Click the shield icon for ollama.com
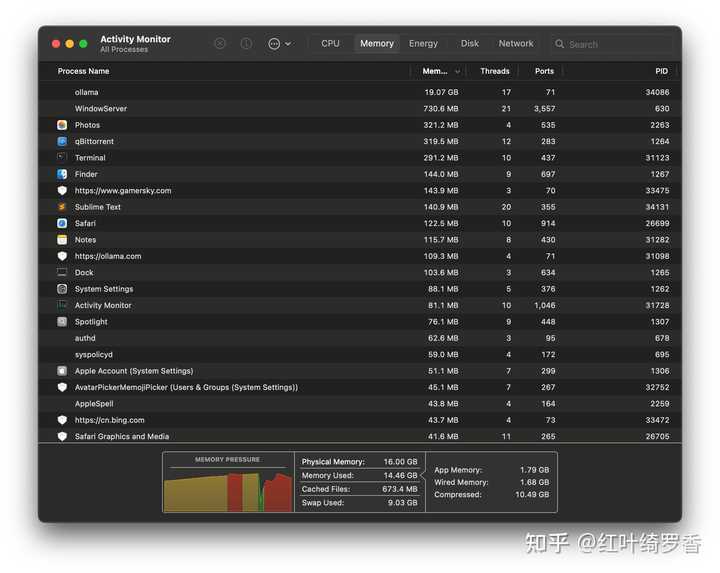720x573 pixels. tap(62, 256)
